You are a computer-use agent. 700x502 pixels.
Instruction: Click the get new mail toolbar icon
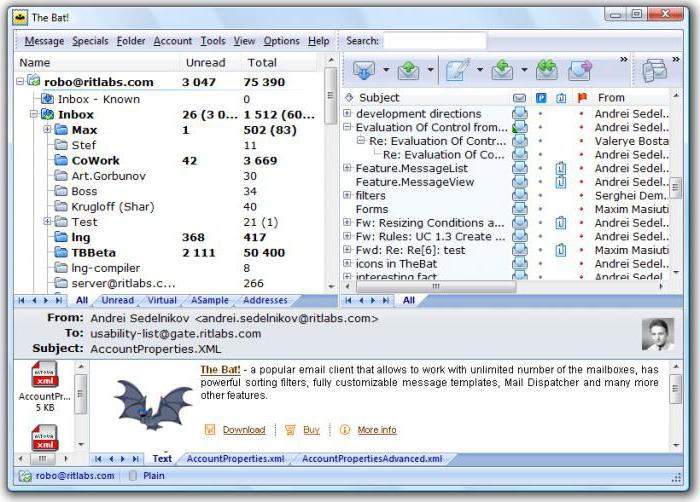coord(364,70)
